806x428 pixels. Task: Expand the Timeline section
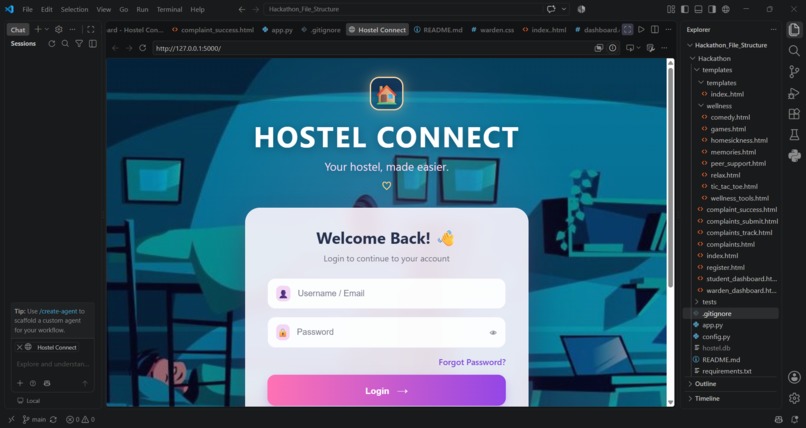tap(707, 398)
